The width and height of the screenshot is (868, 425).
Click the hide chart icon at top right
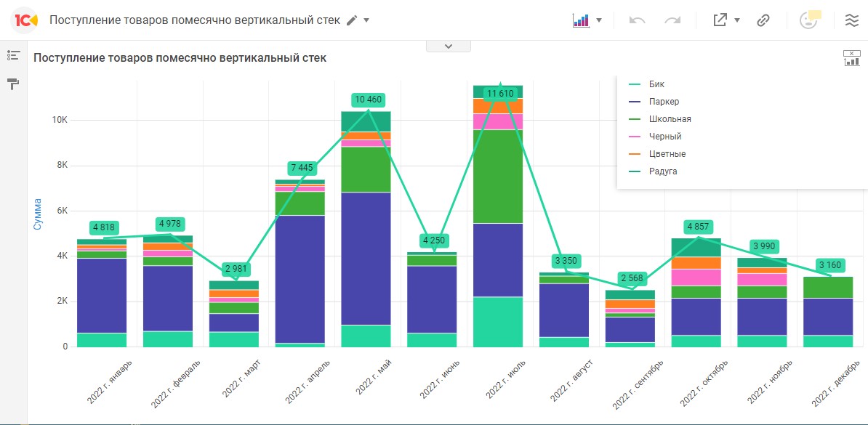coord(851,58)
